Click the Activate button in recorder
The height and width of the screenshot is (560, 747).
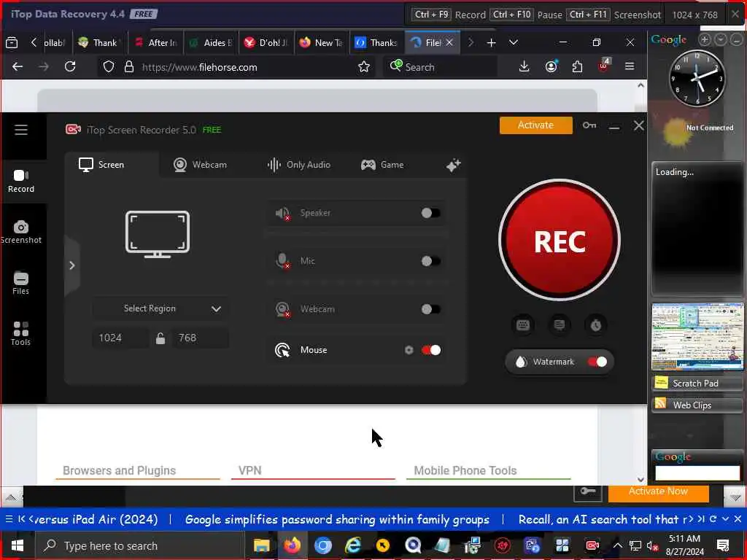[536, 125]
